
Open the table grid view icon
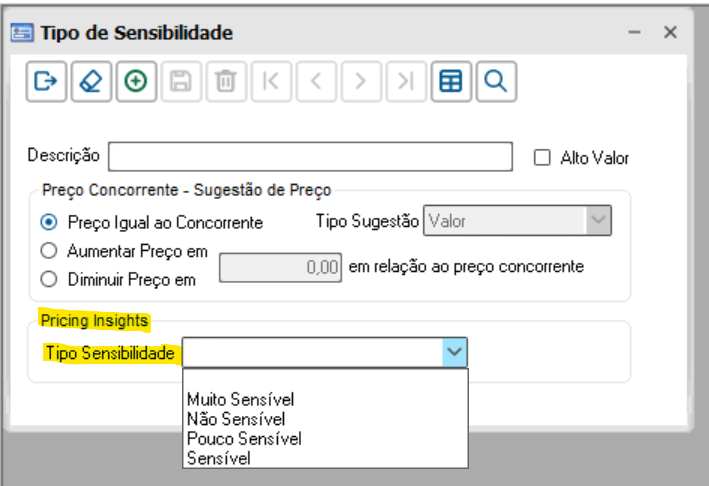(451, 83)
